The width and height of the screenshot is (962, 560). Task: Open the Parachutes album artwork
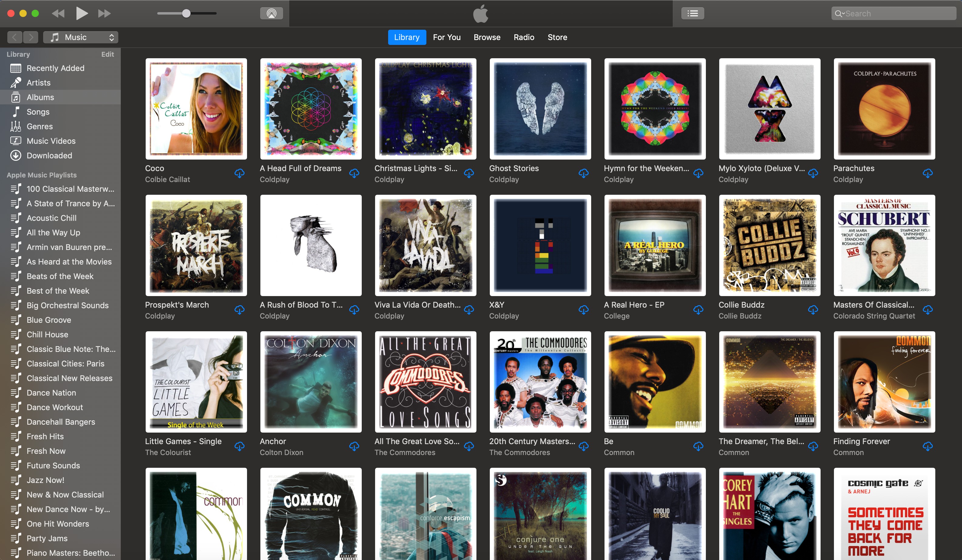[884, 109]
